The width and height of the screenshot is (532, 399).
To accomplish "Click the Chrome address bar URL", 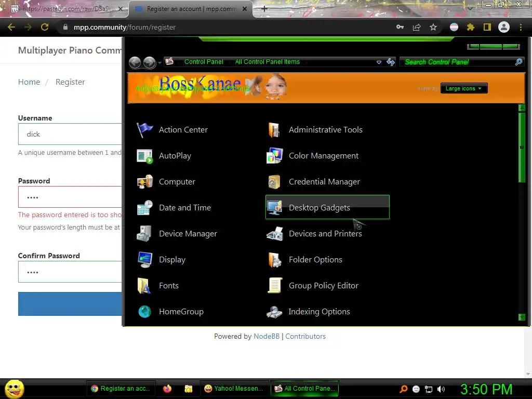I will pyautogui.click(x=125, y=27).
